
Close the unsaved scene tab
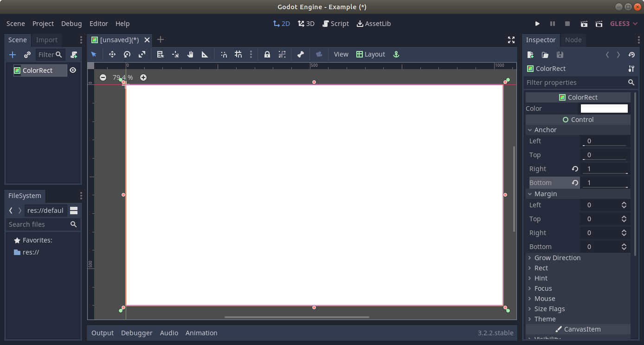[x=147, y=40]
